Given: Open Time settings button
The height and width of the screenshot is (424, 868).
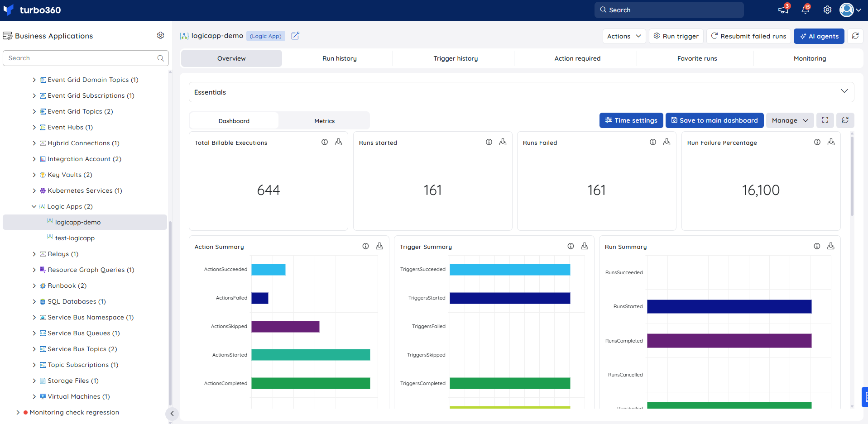Looking at the screenshot, I should [631, 120].
